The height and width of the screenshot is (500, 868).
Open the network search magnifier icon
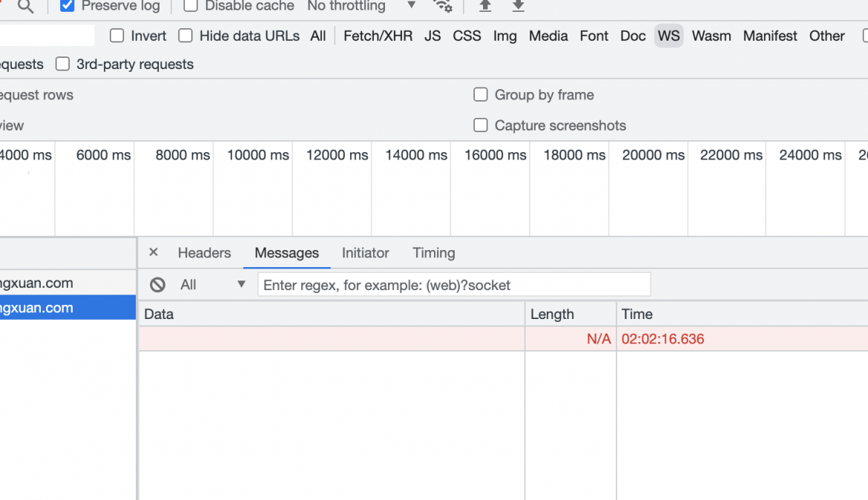[25, 6]
